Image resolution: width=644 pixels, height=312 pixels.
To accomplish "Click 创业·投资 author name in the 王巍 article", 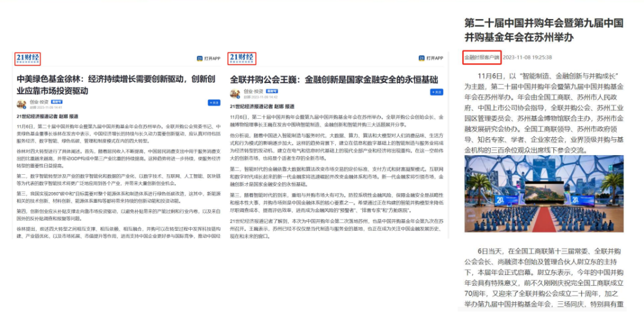I will [253, 91].
